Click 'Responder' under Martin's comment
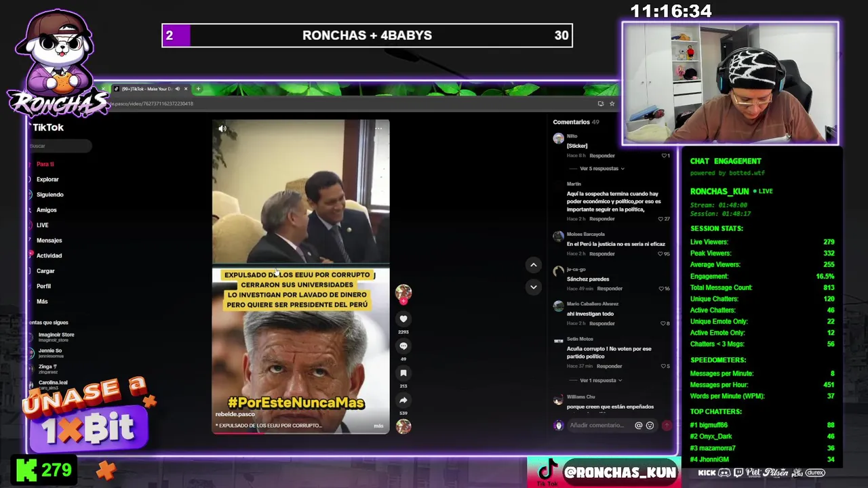This screenshot has height=488, width=868. coord(602,219)
